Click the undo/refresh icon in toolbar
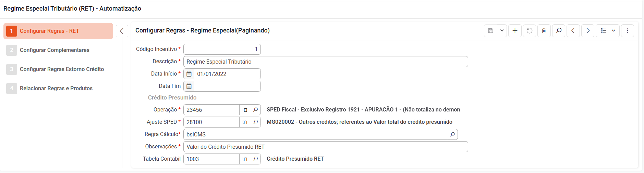Viewport: 644px width, 173px height. tap(530, 31)
